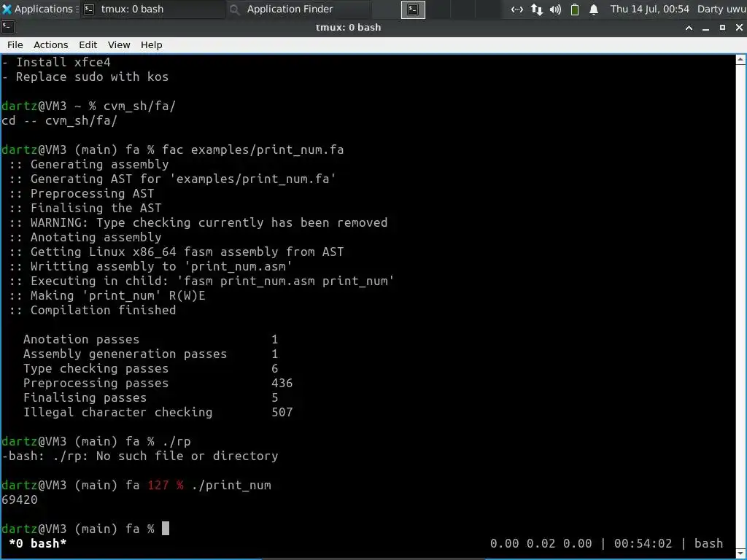Click the Application Finder magnifier icon
Image resolution: width=747 pixels, height=560 pixels.
point(235,9)
